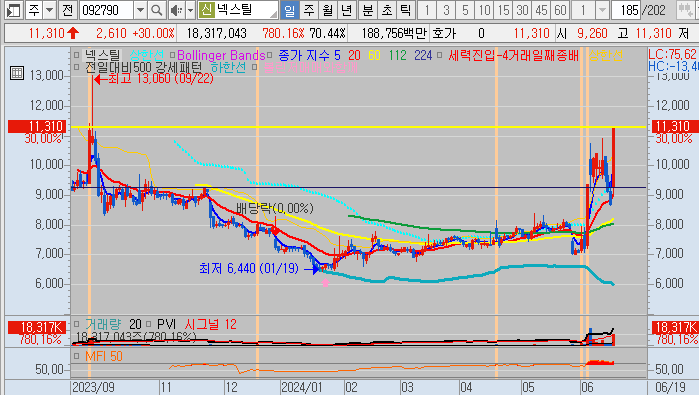Expand the speaker options dropdown arrow
Image resolution: width=699 pixels, height=395 pixels.
(x=190, y=10)
